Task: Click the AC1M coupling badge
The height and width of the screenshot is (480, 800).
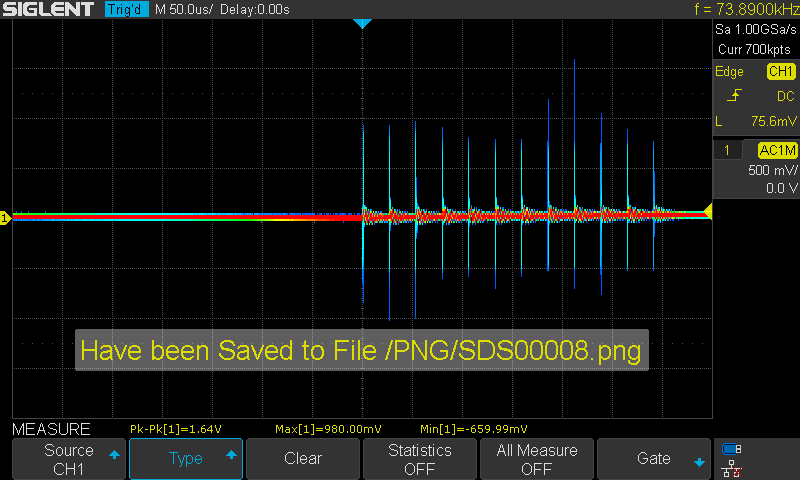Action: pos(777,150)
